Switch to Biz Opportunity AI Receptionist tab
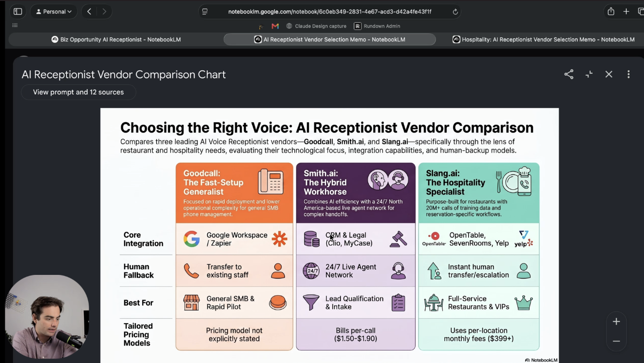Image resolution: width=644 pixels, height=363 pixels. tap(116, 39)
